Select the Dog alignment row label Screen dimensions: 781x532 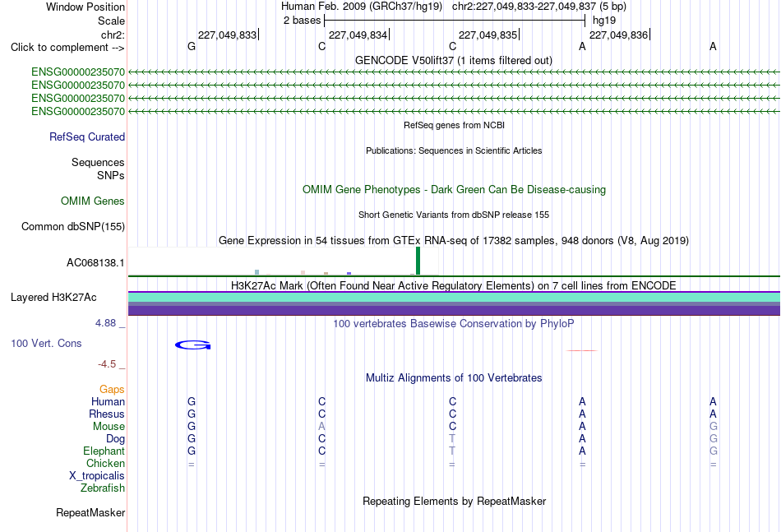[115, 439]
